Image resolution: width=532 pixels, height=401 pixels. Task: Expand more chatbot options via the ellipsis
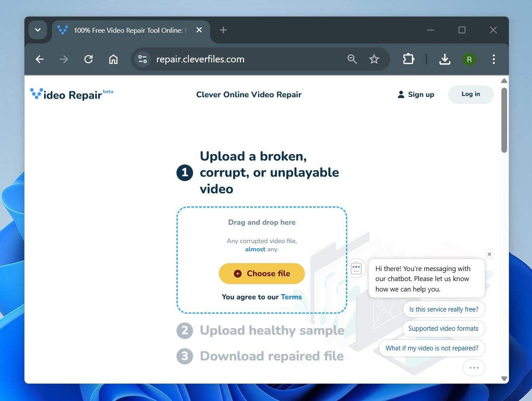click(474, 367)
